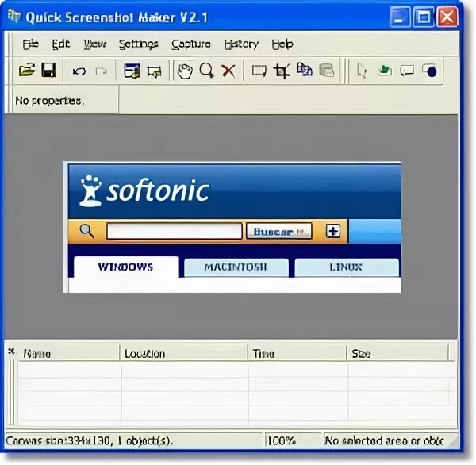
Task: Select the Hand pan tool
Action: click(185, 71)
